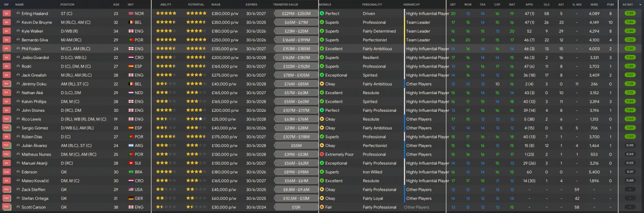Sort by the Transfer Value column header
The width and height of the screenshot is (644, 213).
click(x=285, y=4)
